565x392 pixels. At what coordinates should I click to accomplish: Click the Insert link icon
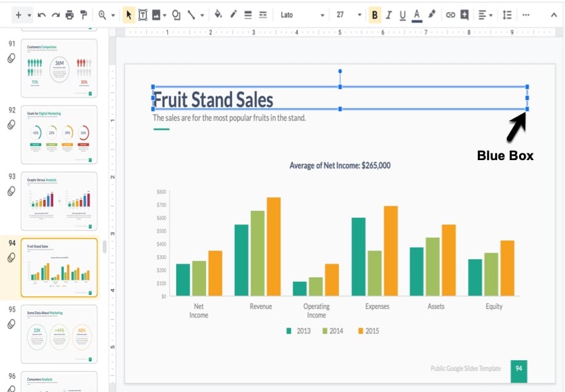(x=450, y=15)
